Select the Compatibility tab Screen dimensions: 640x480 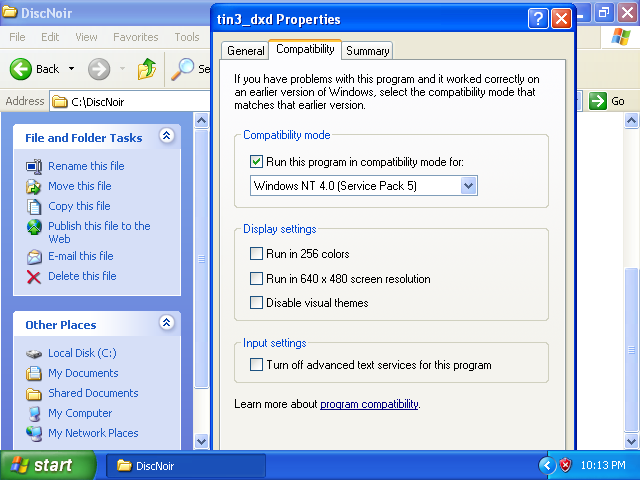coord(305,49)
